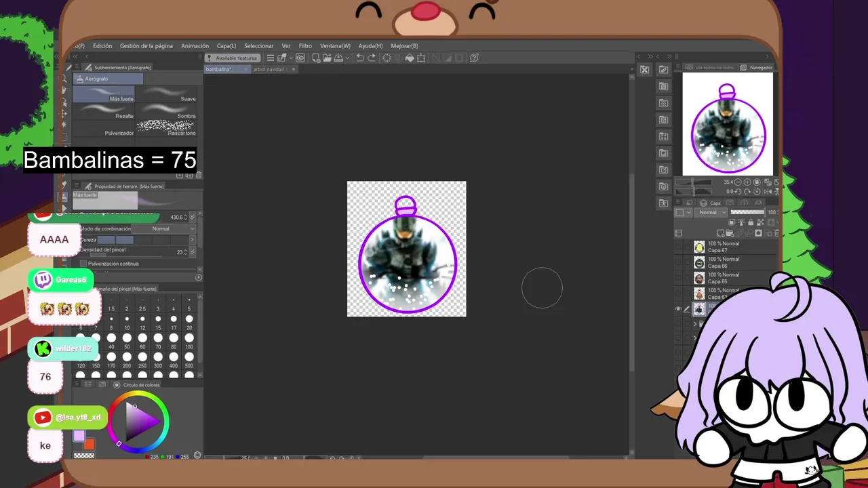Click the brush size stepper at 430.6
Screen dimensions: 868x488
[x=185, y=218]
